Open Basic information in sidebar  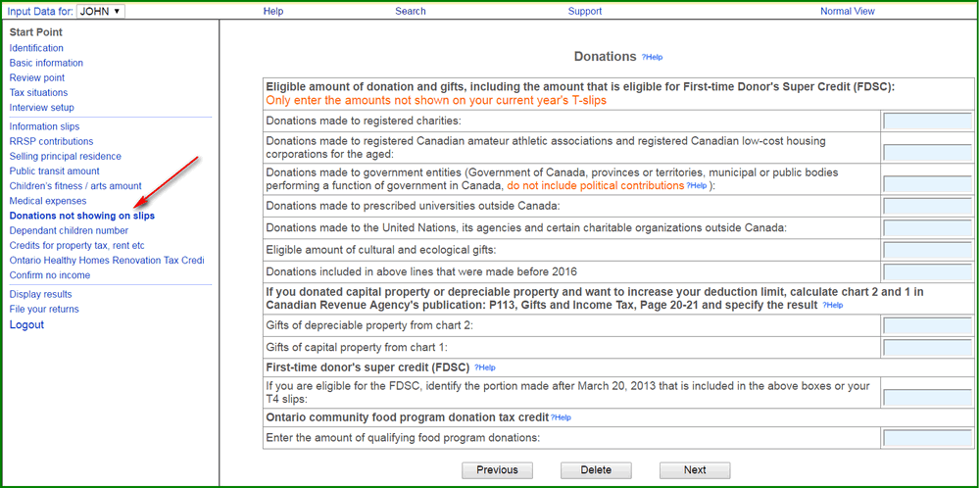click(x=46, y=63)
